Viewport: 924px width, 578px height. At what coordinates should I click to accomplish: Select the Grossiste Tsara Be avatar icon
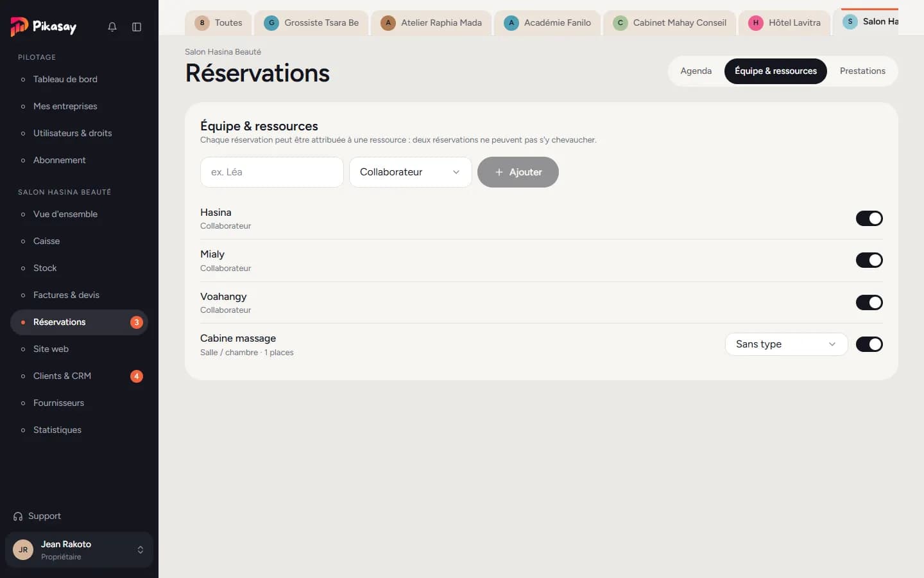[x=271, y=23]
